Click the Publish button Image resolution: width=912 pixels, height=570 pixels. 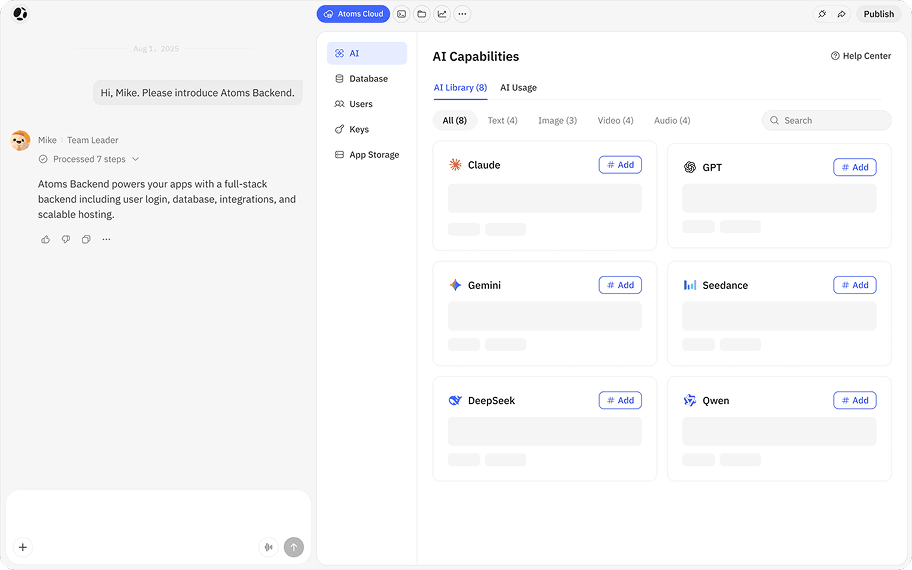click(878, 14)
